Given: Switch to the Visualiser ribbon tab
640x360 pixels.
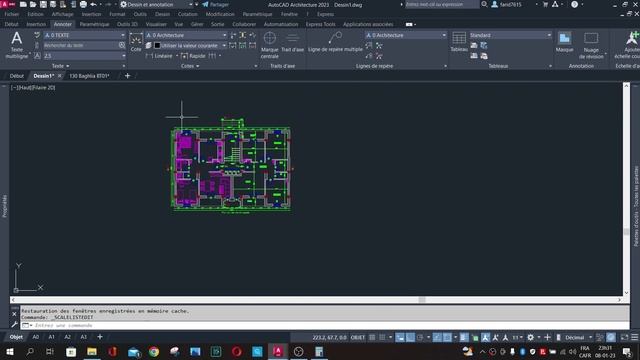Looking at the screenshot, I should click(156, 24).
